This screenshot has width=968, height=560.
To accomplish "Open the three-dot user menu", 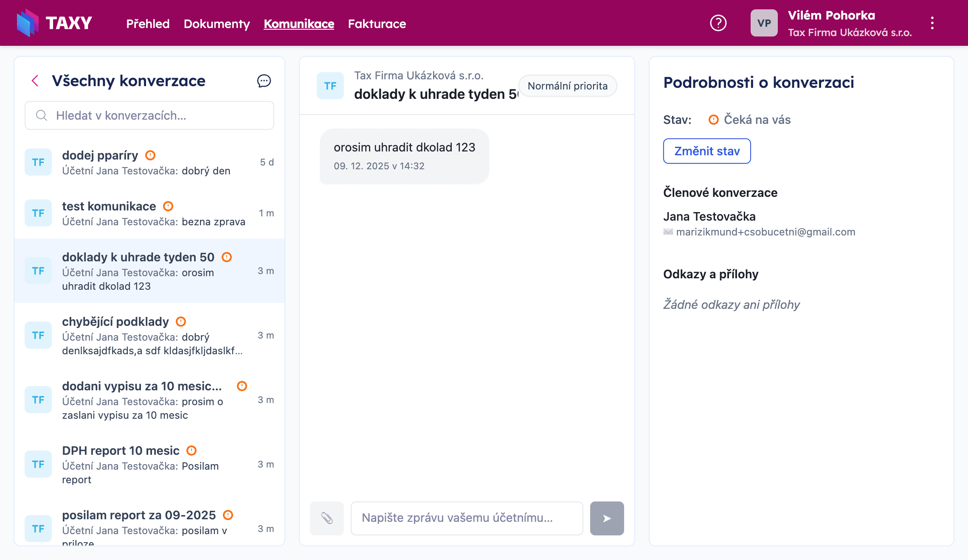I will click(932, 23).
